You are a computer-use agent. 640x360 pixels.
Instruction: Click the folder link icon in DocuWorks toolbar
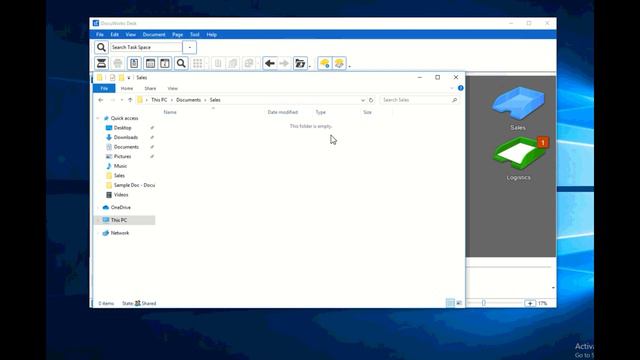coord(300,63)
